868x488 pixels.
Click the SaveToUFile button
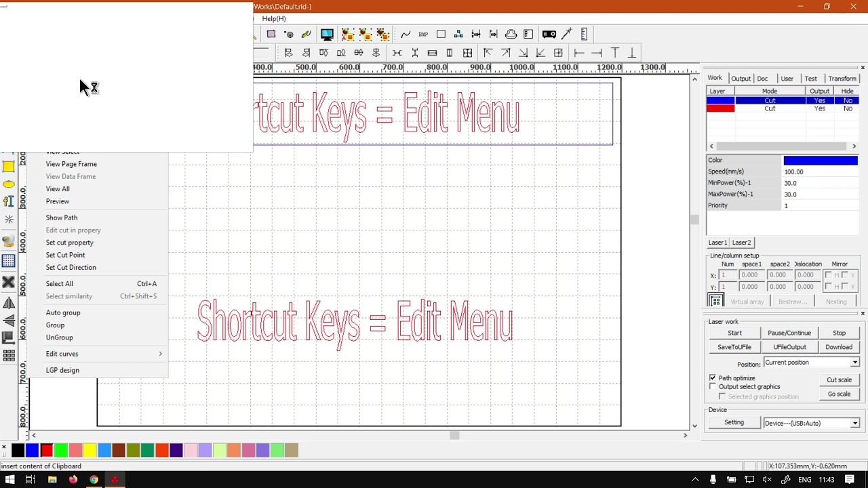(x=734, y=347)
